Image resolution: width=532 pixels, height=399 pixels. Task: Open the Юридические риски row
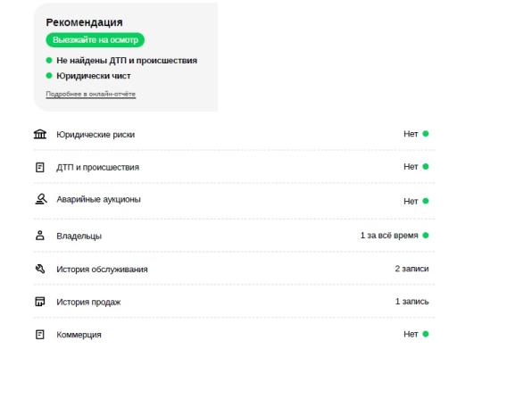click(234, 134)
